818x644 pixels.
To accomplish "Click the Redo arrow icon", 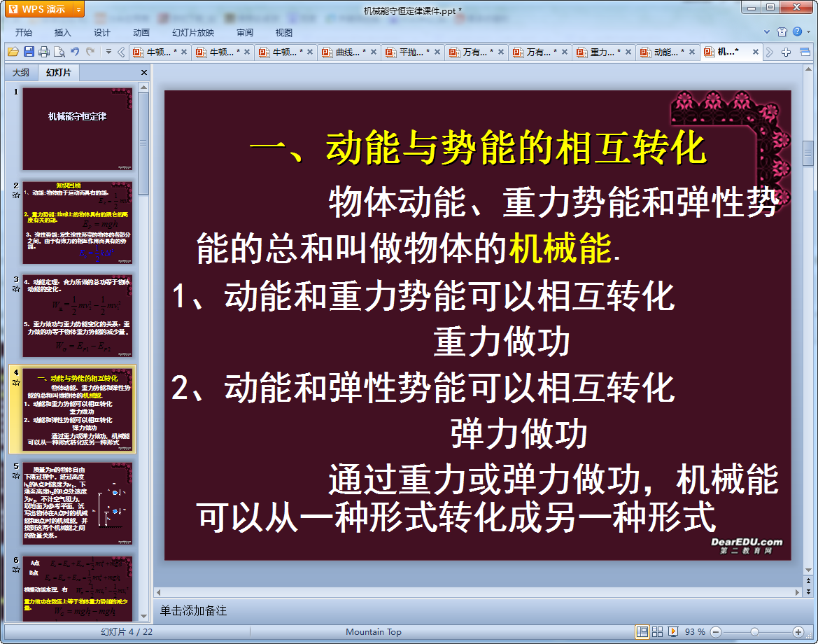I will (90, 52).
